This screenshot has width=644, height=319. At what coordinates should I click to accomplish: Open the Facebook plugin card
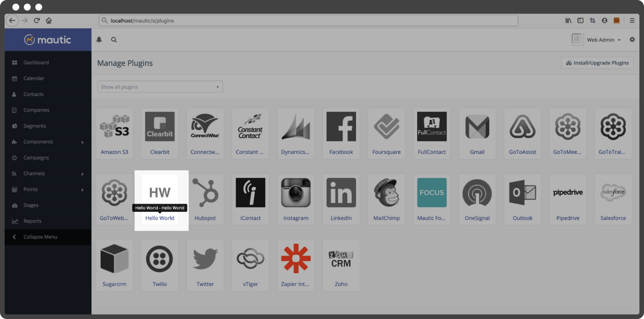tap(341, 133)
